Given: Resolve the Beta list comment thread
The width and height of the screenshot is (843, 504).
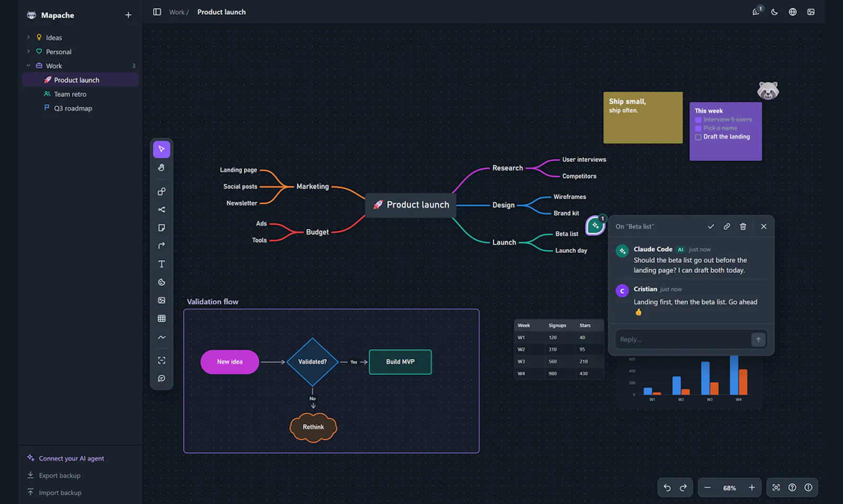Looking at the screenshot, I should 711,226.
